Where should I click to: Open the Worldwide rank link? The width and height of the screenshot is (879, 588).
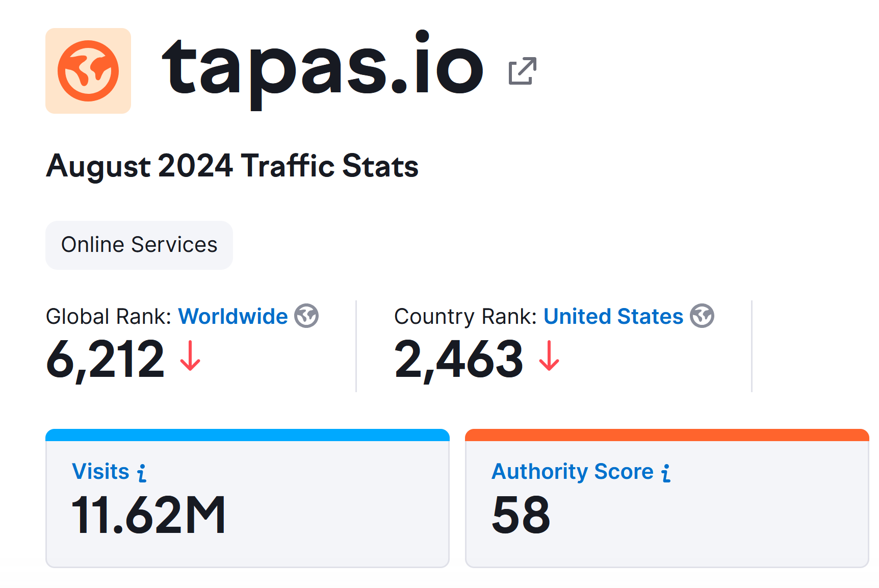(232, 316)
